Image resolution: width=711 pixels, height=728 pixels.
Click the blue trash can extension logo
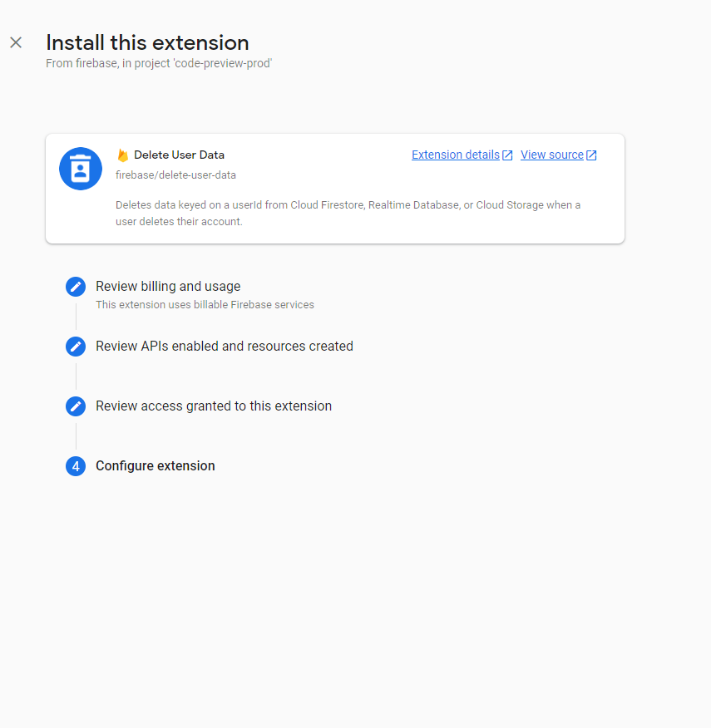(x=80, y=168)
